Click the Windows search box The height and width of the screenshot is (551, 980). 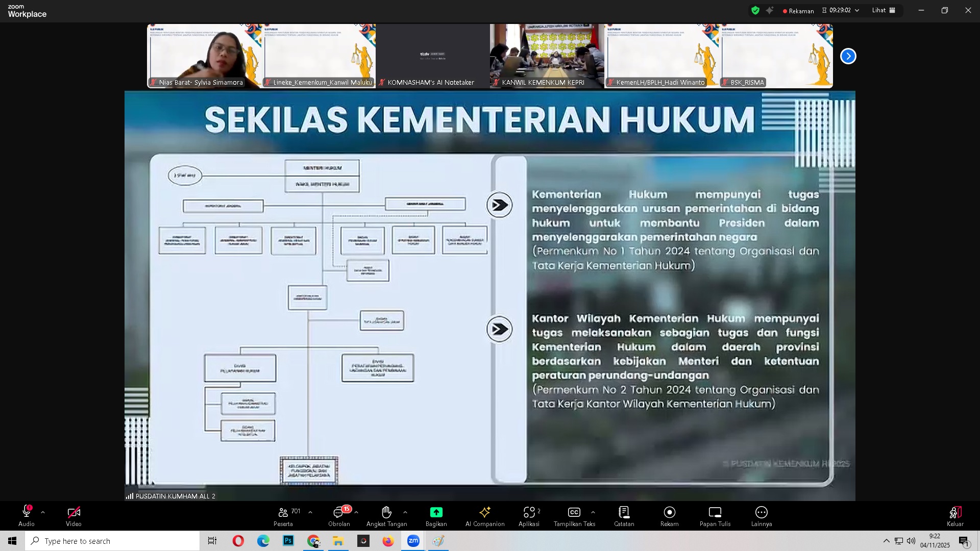(112, 541)
